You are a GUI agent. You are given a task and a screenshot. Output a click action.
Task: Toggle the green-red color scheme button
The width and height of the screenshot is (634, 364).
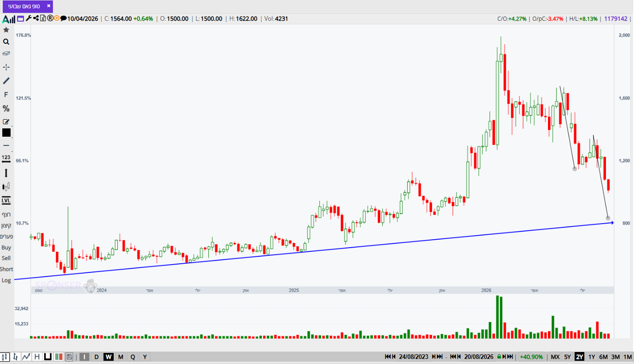(58, 357)
